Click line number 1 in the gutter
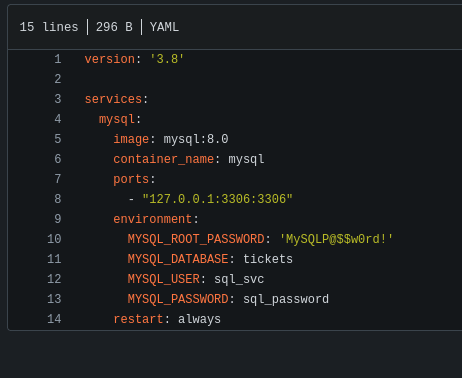 click(x=58, y=59)
